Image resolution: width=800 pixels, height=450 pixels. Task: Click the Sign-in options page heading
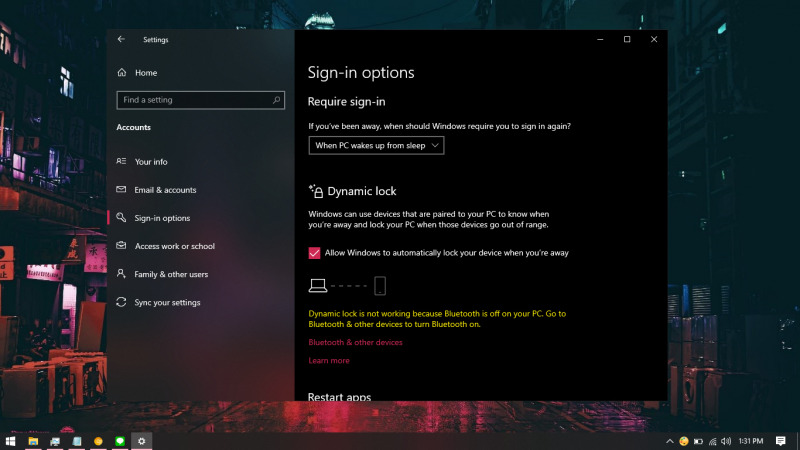coord(361,73)
